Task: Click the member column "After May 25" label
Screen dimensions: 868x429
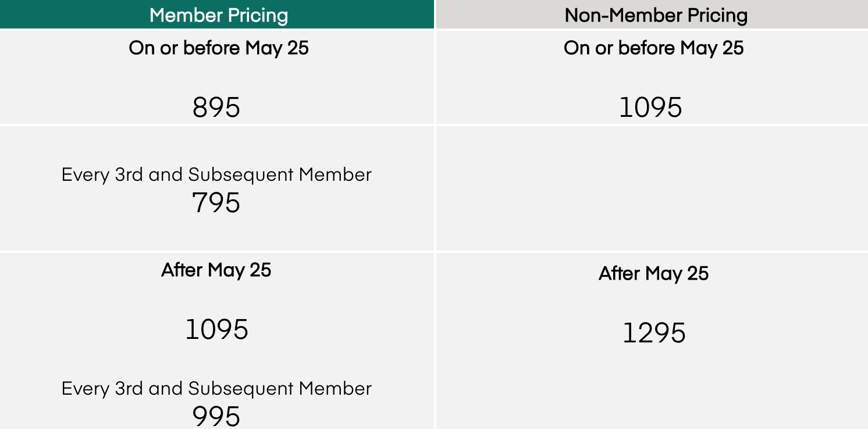Action: pos(216,270)
